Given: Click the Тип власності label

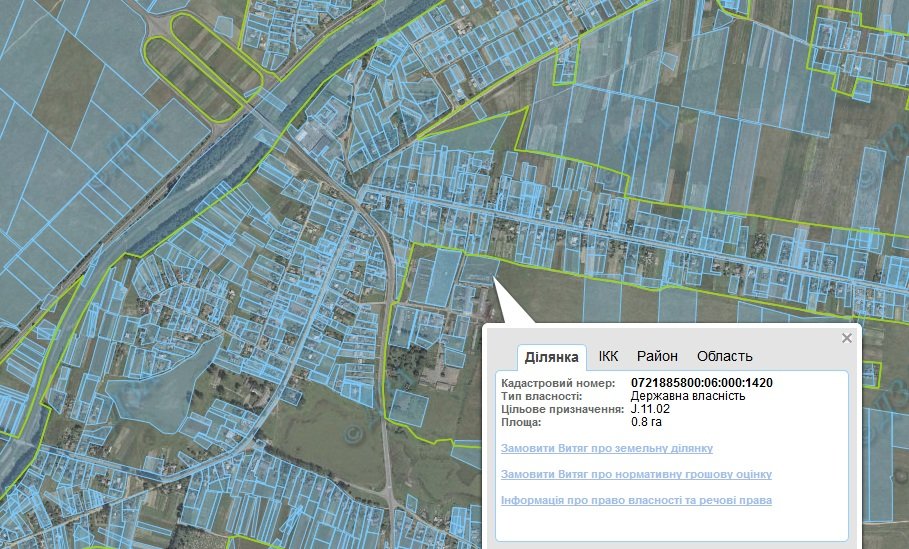Looking at the screenshot, I should pos(541,396).
